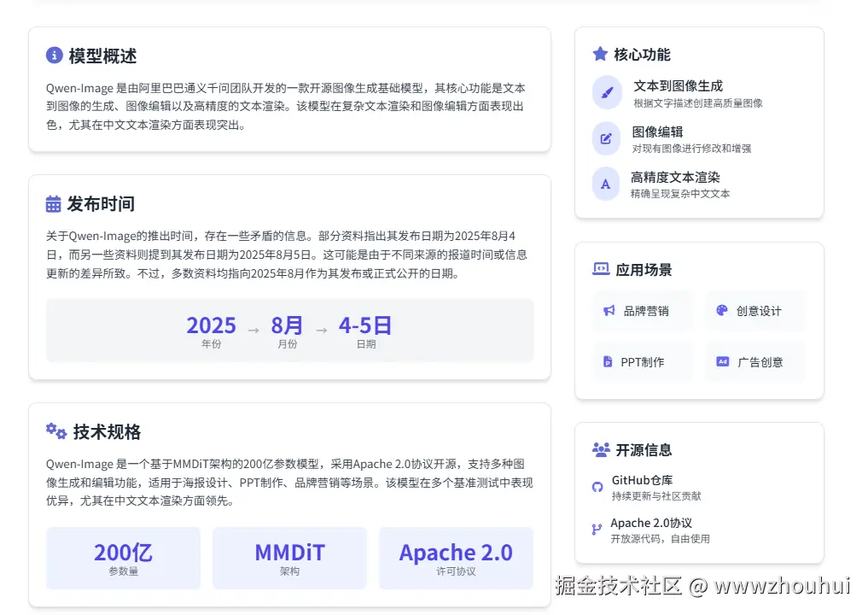Click the 8月 月份 value
Screen dimensions: 868x615
[287, 325]
